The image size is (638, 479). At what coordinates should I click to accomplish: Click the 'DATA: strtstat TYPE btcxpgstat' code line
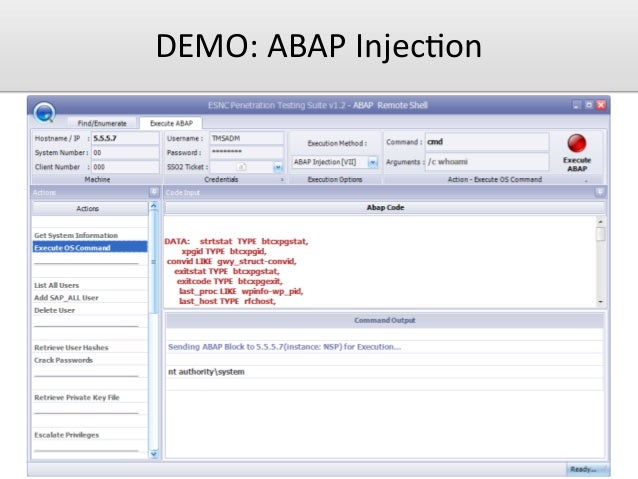(x=236, y=241)
